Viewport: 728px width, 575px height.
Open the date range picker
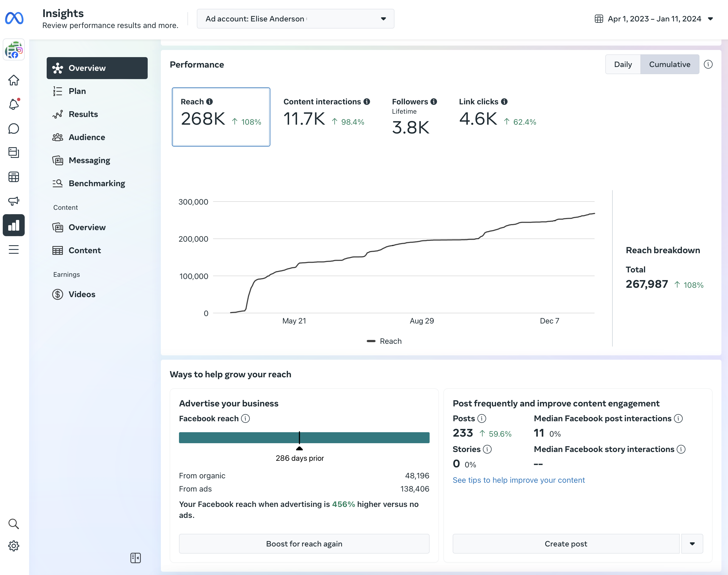654,19
